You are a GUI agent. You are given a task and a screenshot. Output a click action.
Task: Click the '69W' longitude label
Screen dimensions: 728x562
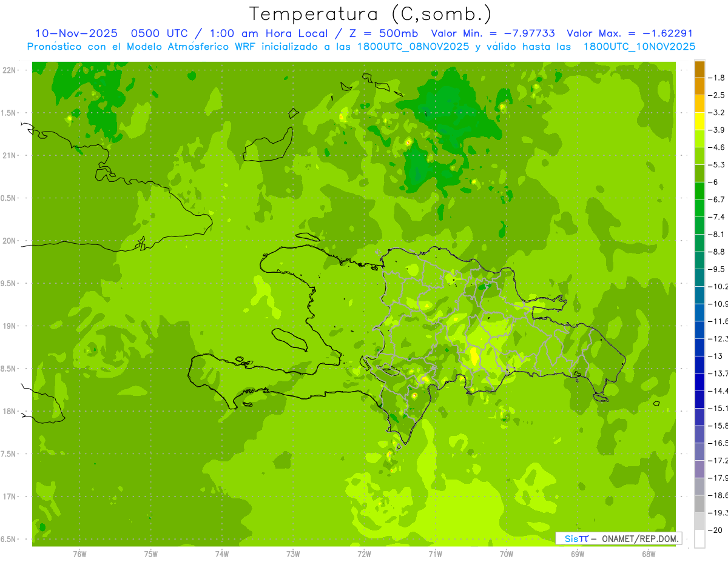pos(578,554)
